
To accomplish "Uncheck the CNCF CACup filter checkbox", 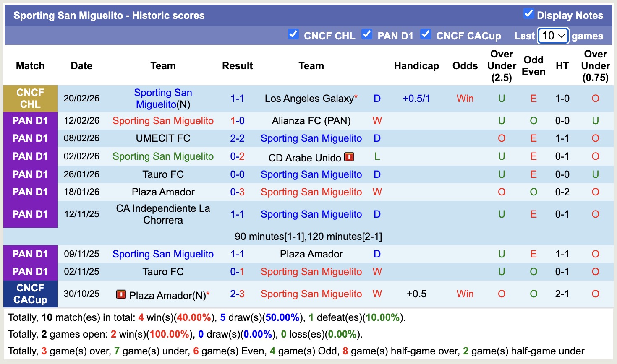I will [x=426, y=35].
